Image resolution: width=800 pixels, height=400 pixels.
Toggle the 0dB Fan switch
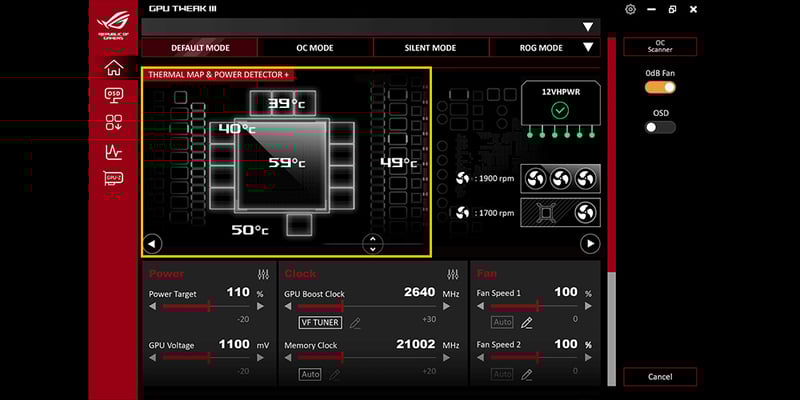pyautogui.click(x=660, y=88)
